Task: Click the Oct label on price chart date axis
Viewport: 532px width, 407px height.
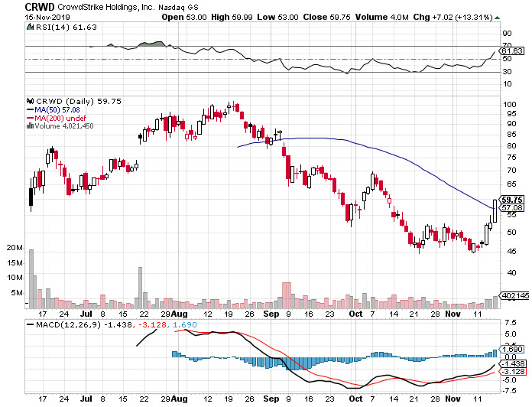Action: [355, 314]
